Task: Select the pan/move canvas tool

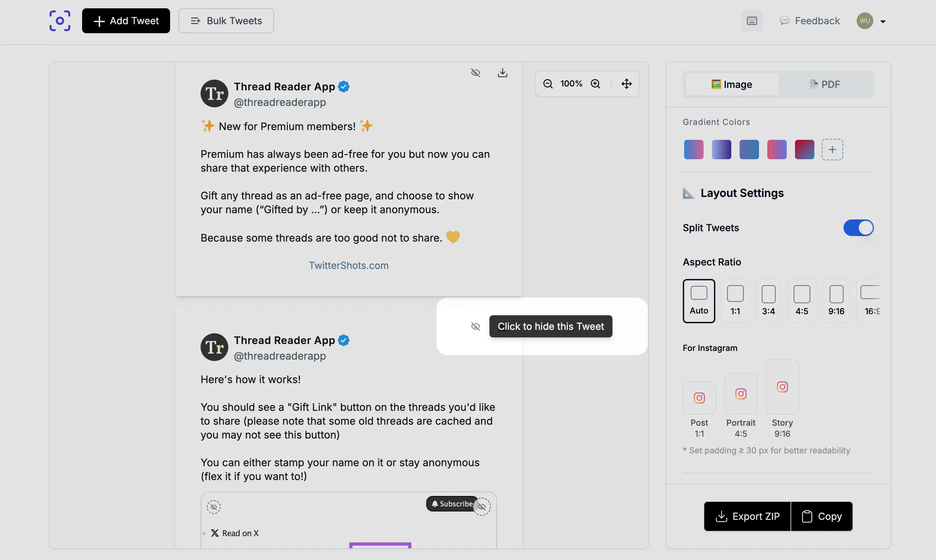Action: [x=626, y=83]
